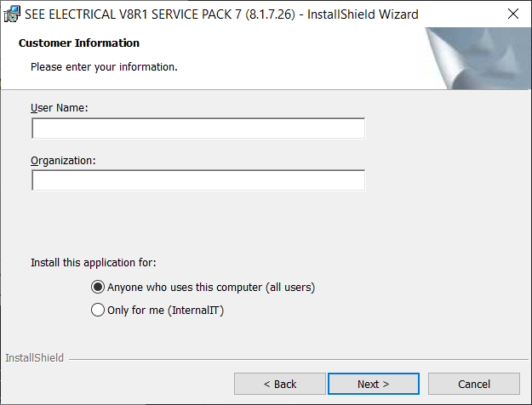
Task: Close the InstallShield Wizard window
Action: pos(513,14)
